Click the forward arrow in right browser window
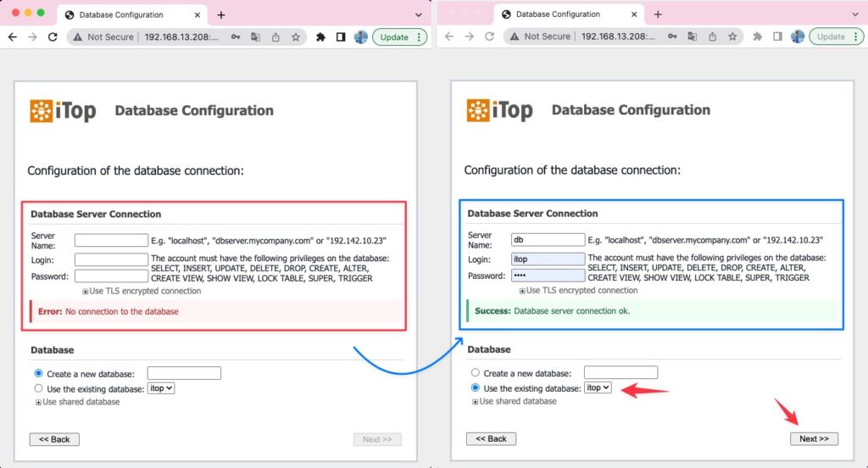 point(470,36)
